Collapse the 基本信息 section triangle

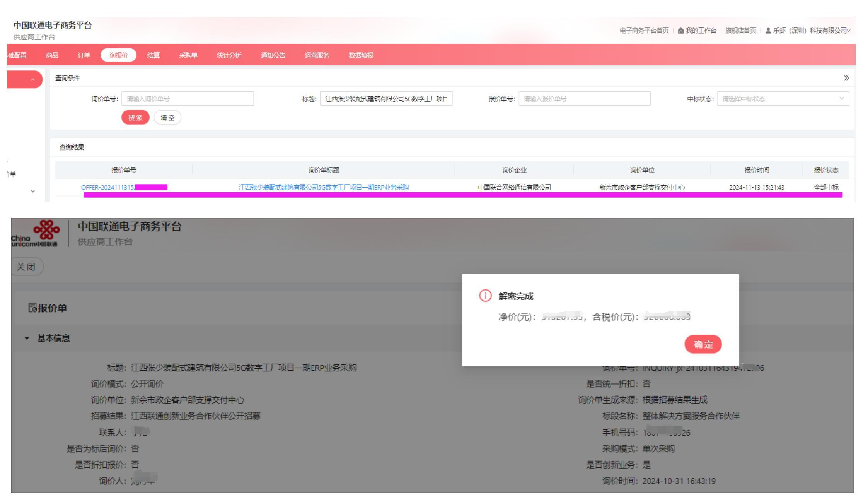[26, 338]
